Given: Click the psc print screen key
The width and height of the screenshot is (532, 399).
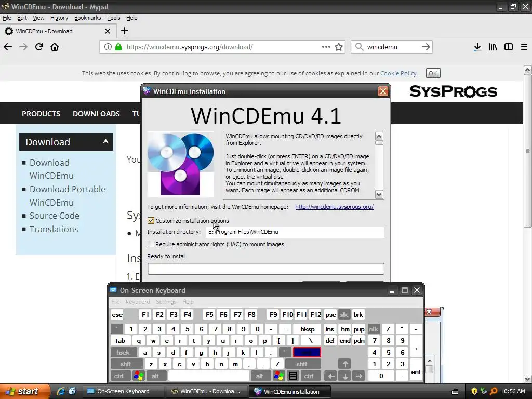Looking at the screenshot, I should click(x=330, y=314).
